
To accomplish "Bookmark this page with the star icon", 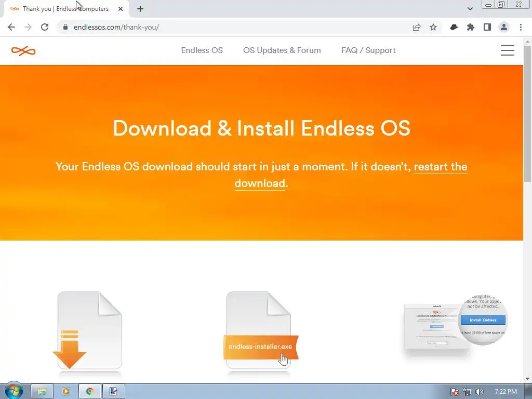I will [x=433, y=27].
